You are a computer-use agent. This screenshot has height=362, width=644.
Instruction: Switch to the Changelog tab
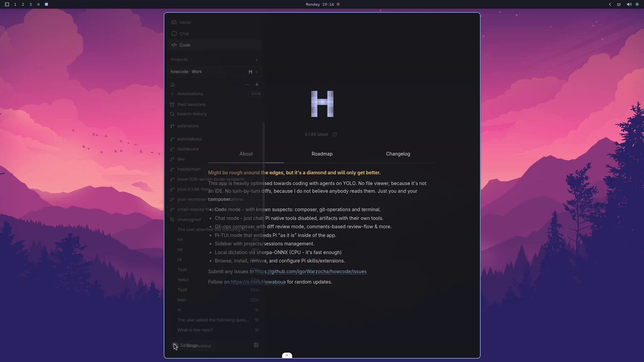pyautogui.click(x=398, y=154)
